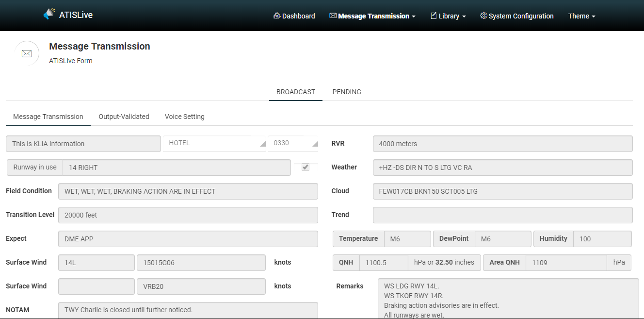Image resolution: width=644 pixels, height=319 pixels.
Task: Click the Library edit icon
Action: (434, 16)
